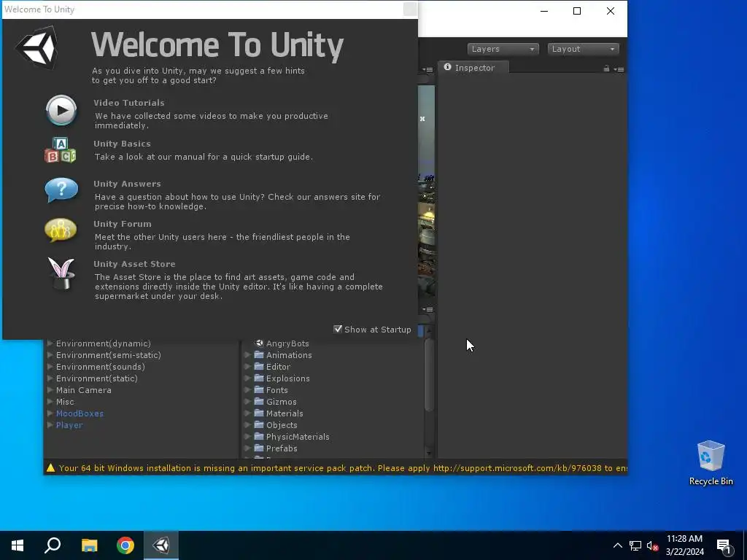Click the Project panel vertical scrollbar
Screen dimensions: 747x560
point(429,373)
